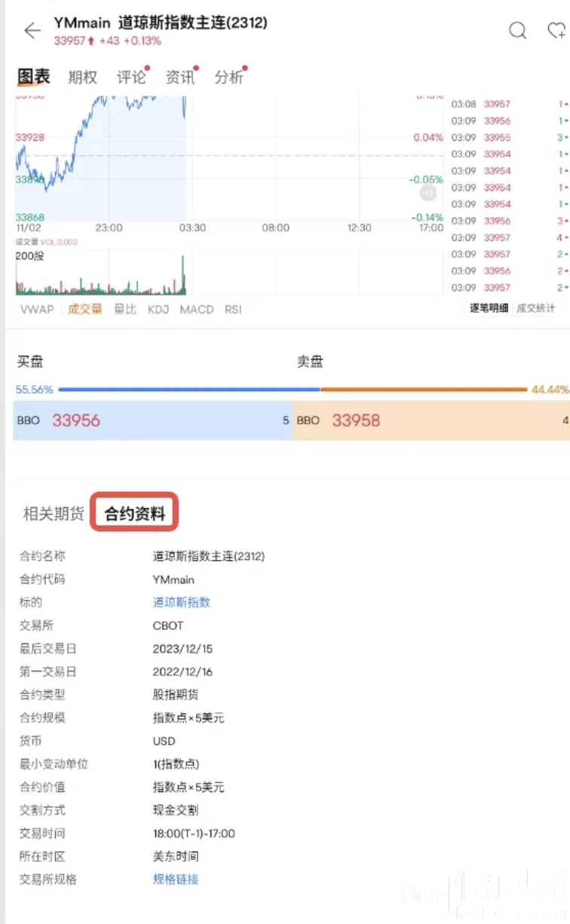Tap time zone value 美东时间
The image size is (570, 924).
point(176,856)
